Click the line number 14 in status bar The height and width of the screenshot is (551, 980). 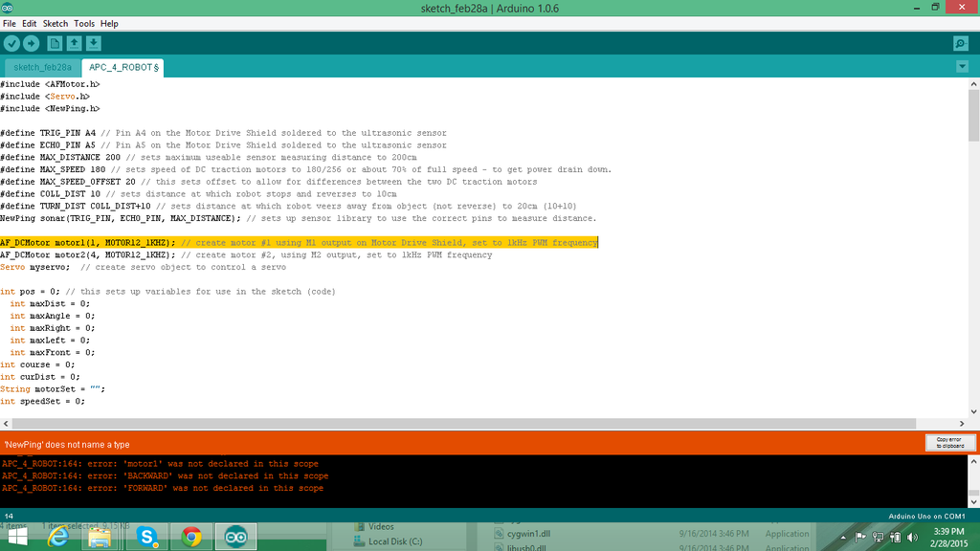(x=9, y=516)
